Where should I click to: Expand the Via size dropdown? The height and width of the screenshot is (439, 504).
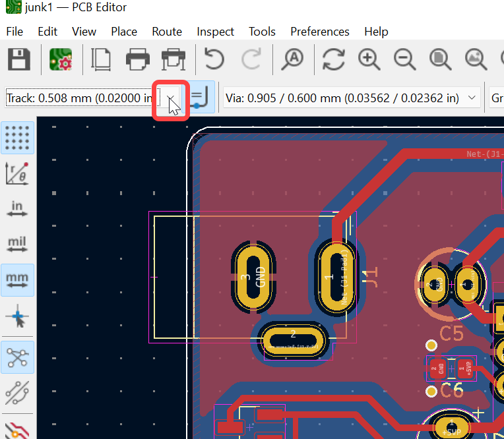click(x=472, y=98)
